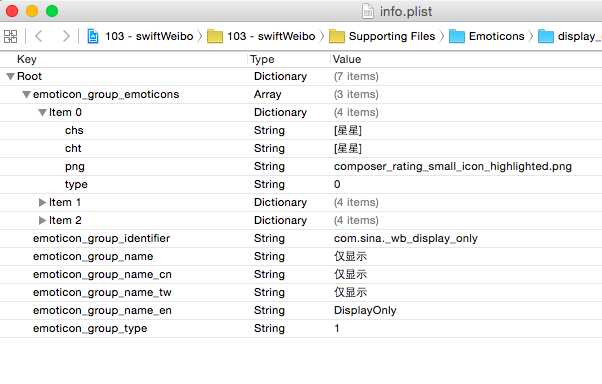The width and height of the screenshot is (602, 384).
Task: Click the info.plist title document icon
Action: point(367,11)
